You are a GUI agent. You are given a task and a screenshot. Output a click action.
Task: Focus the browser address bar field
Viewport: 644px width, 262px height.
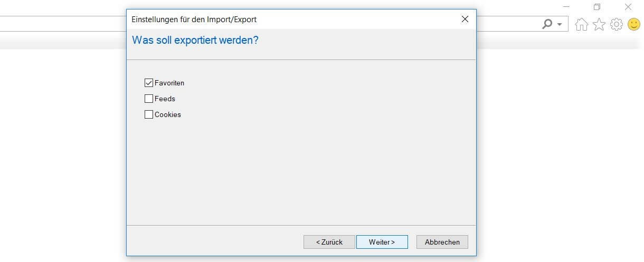coord(63,24)
